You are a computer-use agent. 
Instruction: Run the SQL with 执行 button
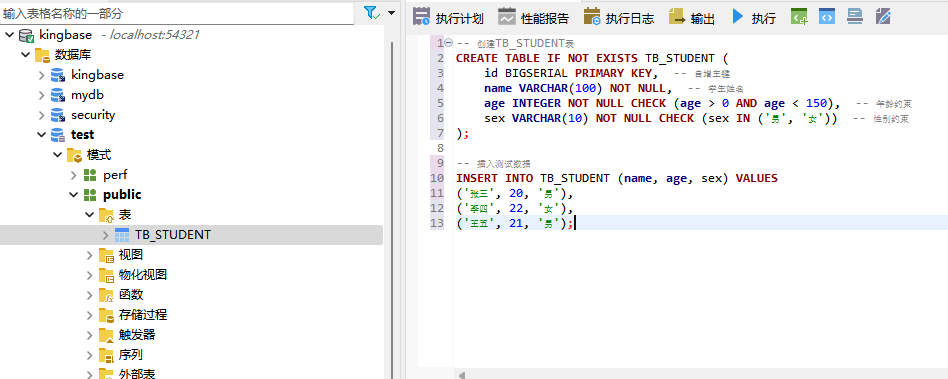[753, 18]
